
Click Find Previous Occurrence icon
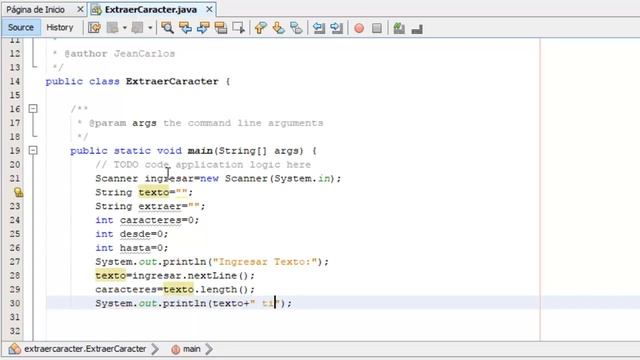pos(185,28)
